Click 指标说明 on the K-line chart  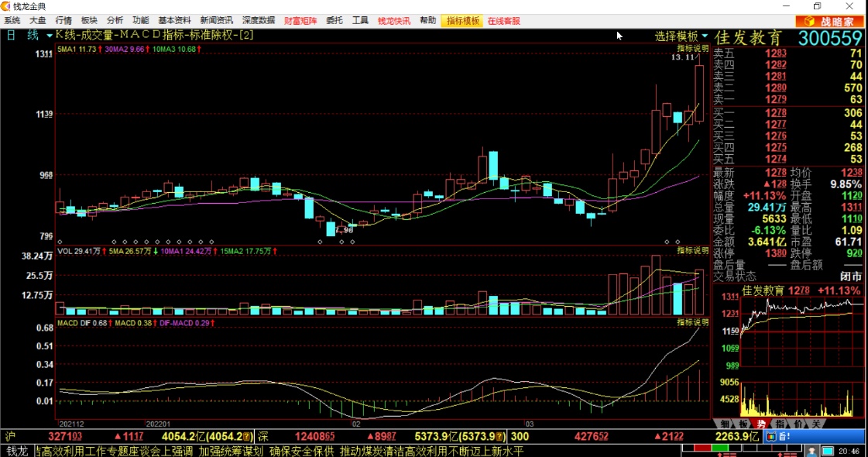(692, 48)
